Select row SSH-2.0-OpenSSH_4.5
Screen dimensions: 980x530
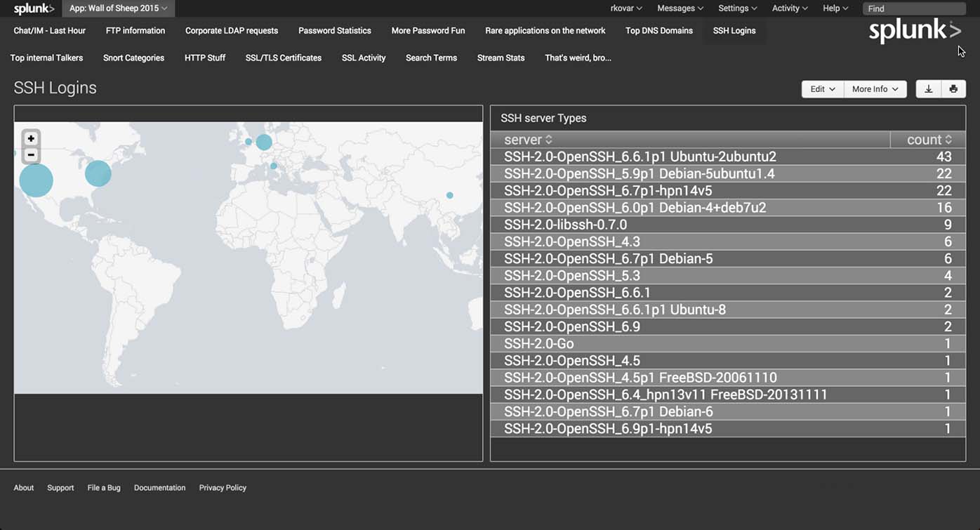[x=728, y=361]
